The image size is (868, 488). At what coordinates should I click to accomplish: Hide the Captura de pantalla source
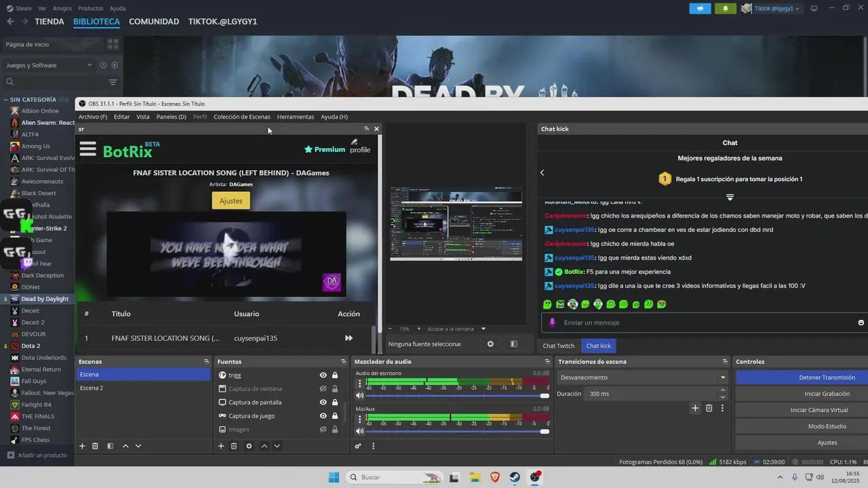[323, 402]
